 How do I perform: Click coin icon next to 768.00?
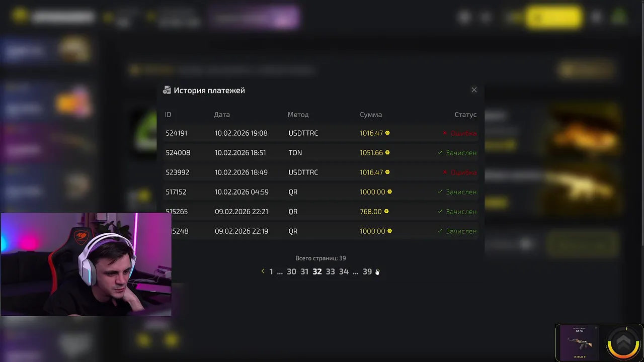click(386, 211)
